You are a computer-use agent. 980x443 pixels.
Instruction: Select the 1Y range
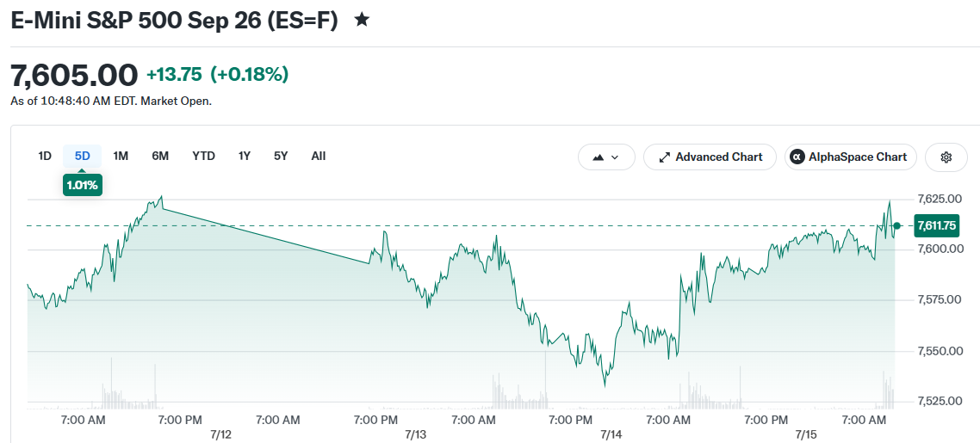pyautogui.click(x=245, y=156)
